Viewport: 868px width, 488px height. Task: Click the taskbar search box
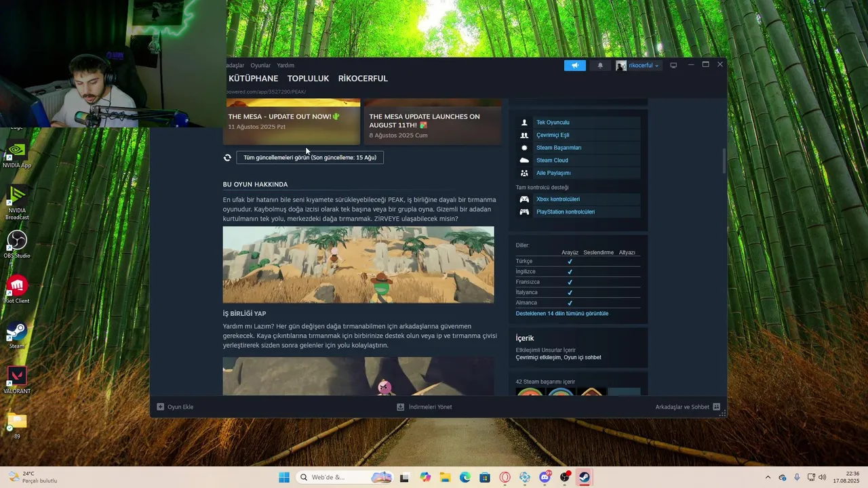[344, 477]
